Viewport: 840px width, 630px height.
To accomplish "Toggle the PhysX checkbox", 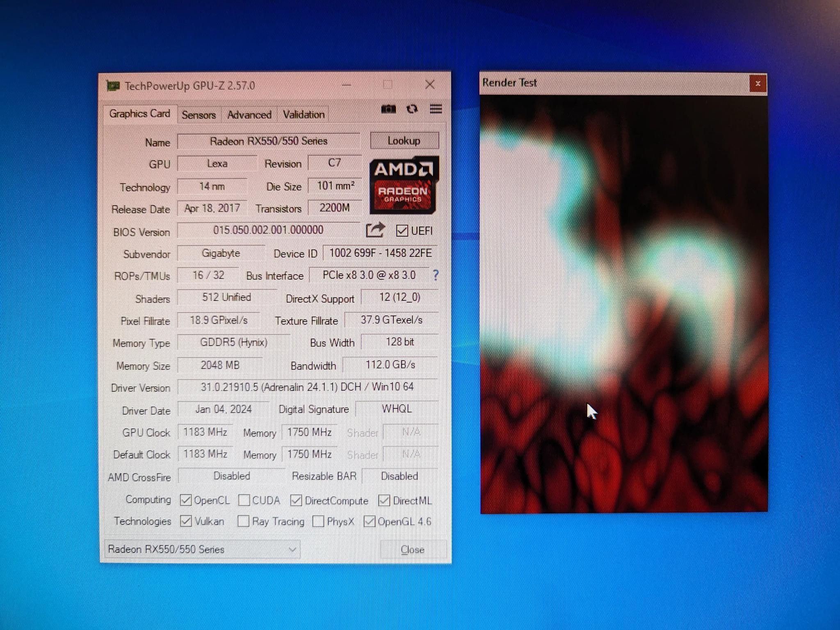I will tap(318, 521).
